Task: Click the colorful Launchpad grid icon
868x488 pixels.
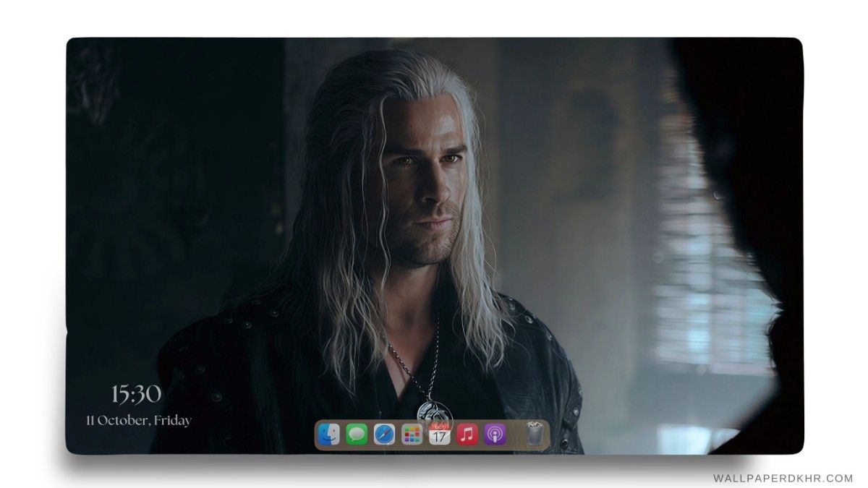Action: (412, 434)
